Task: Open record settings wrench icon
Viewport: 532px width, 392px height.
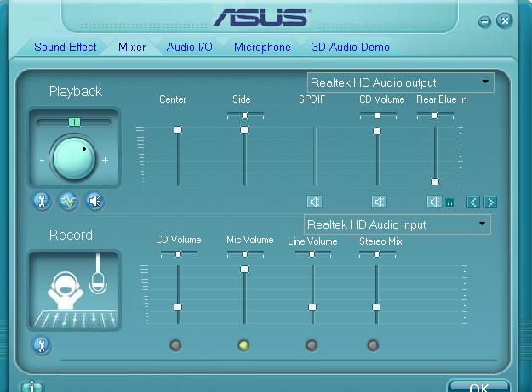Action: (42, 345)
